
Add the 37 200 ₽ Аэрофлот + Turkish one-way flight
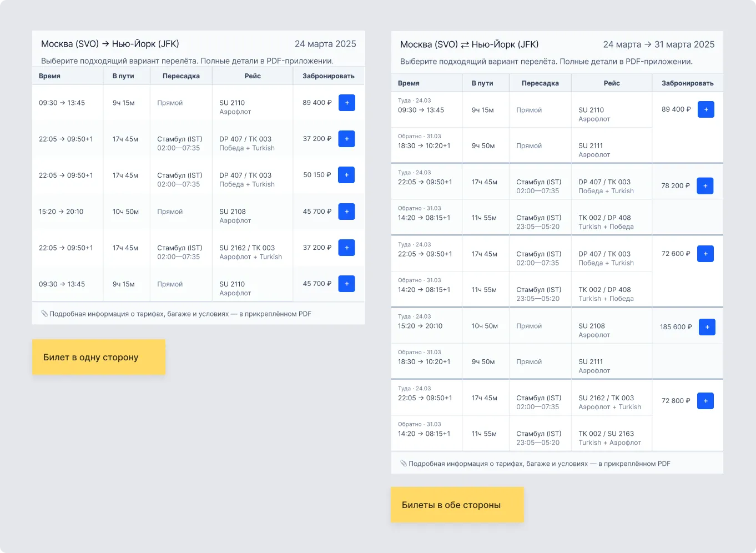pyautogui.click(x=346, y=248)
